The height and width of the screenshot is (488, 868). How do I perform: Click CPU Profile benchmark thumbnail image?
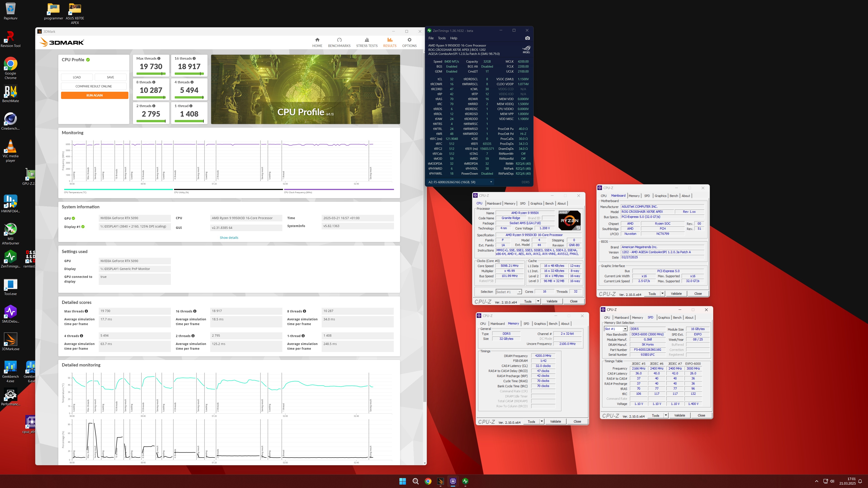305,89
